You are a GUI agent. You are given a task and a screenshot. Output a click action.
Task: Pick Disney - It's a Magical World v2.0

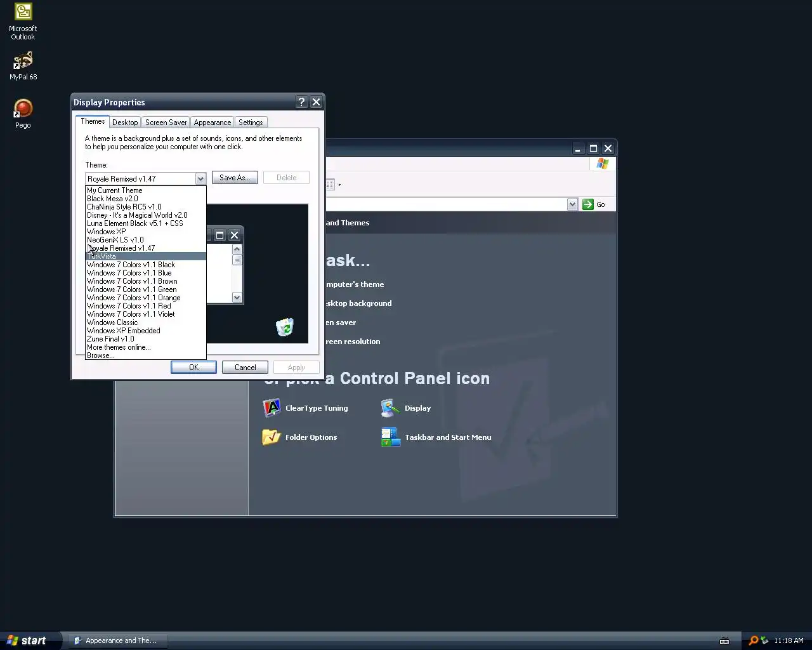(x=146, y=215)
